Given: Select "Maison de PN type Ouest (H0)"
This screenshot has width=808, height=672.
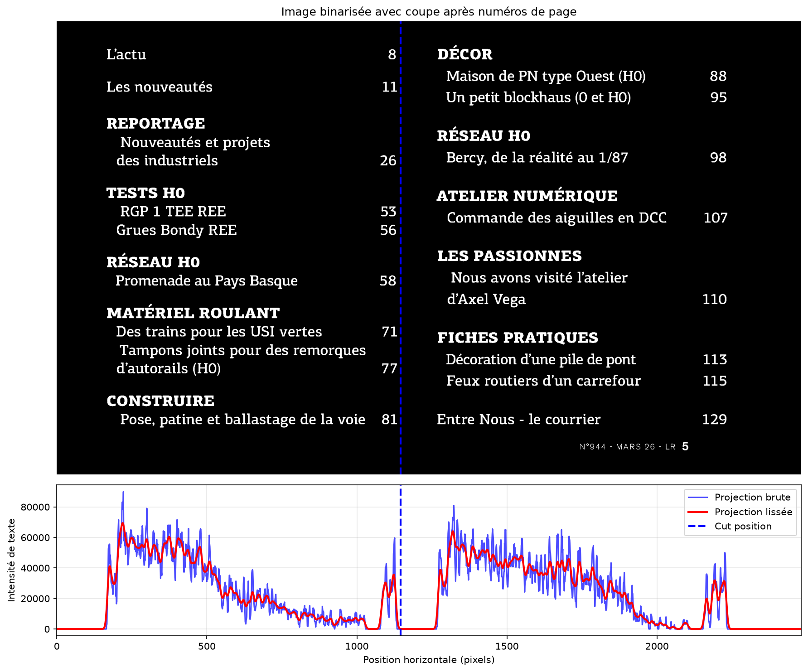Looking at the screenshot, I should pos(546,76).
